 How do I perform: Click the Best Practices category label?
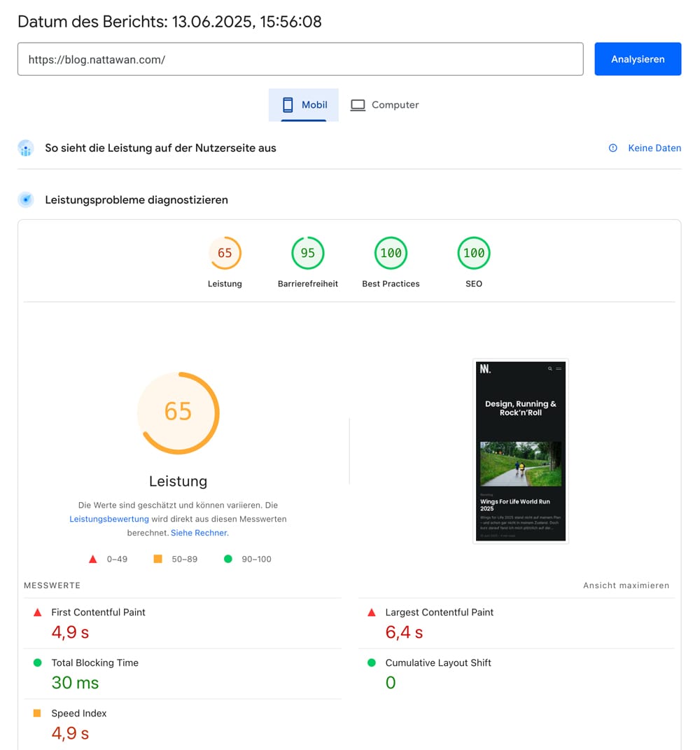(391, 284)
